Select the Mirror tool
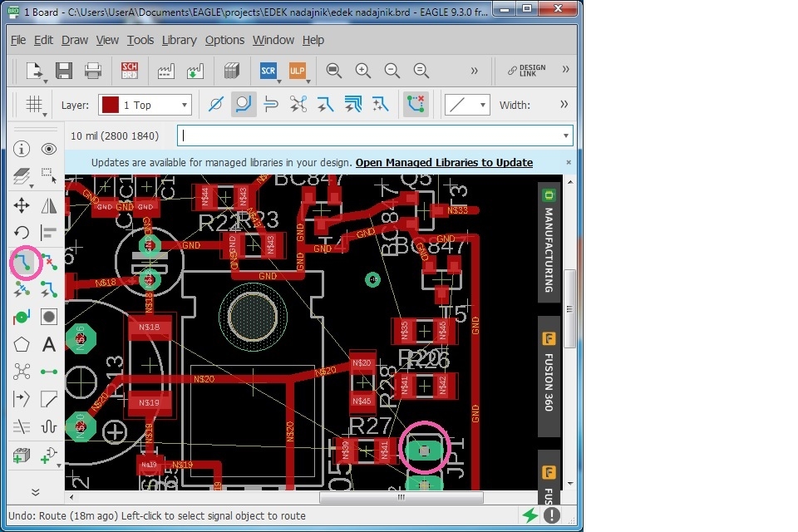Image resolution: width=798 pixels, height=532 pixels. tap(49, 205)
